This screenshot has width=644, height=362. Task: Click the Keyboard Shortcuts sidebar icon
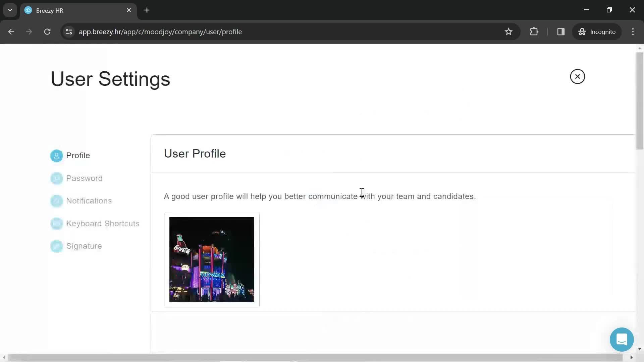(56, 223)
